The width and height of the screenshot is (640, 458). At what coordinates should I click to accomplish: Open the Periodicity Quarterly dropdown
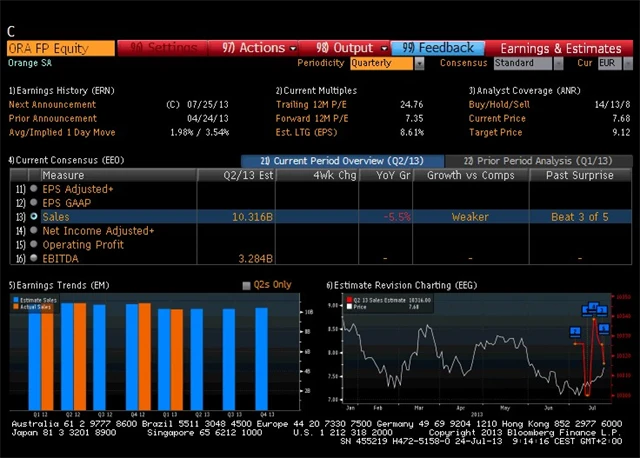[386, 63]
